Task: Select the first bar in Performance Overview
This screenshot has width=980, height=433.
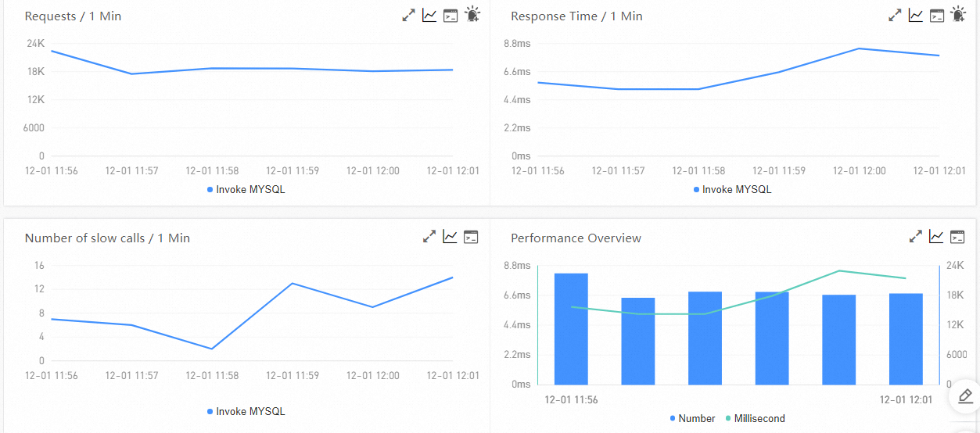Action: point(571,328)
